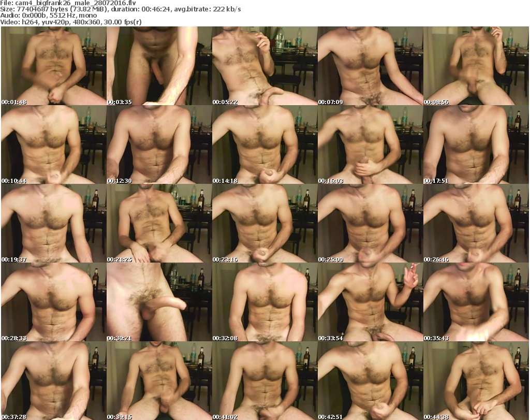Select the thumbnail stamped 00:01:48
The width and height of the screenshot is (530, 420).
[53, 66]
